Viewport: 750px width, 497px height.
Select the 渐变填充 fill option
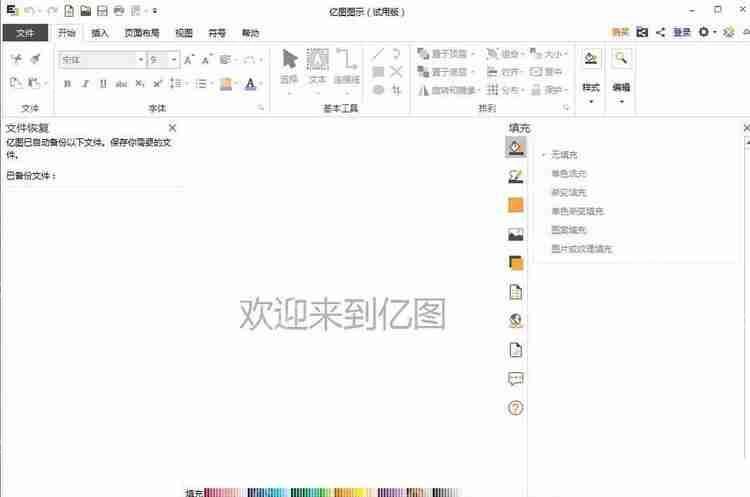(x=569, y=192)
